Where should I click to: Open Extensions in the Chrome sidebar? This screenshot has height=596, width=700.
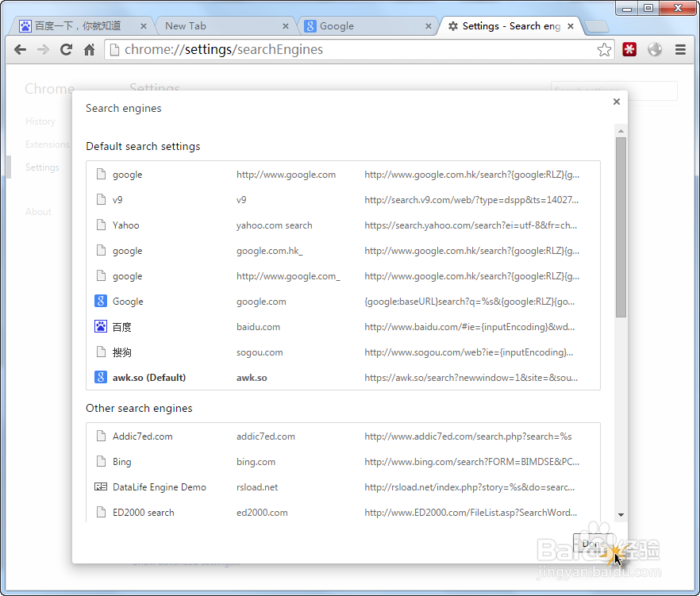48,144
